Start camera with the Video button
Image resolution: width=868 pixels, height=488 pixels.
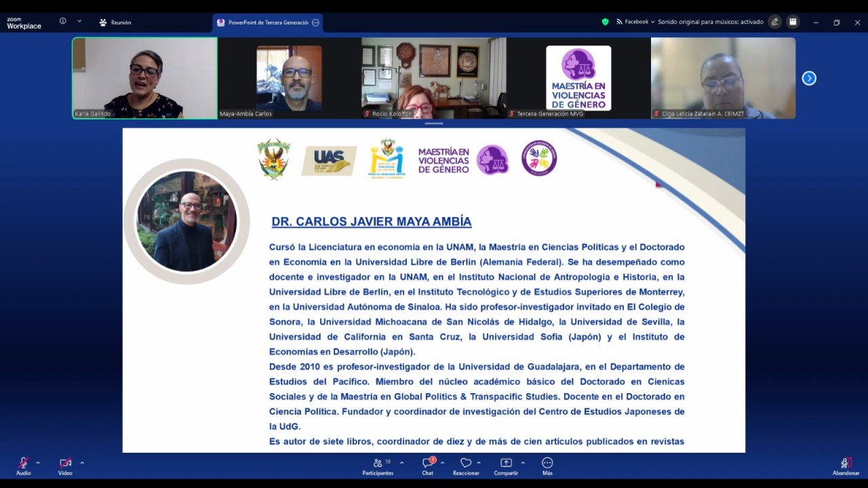[65, 466]
